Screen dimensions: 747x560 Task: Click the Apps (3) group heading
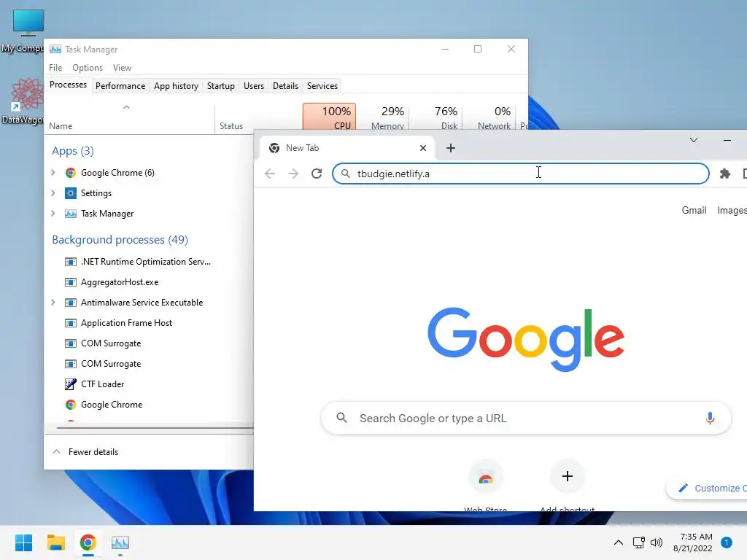[x=73, y=151]
